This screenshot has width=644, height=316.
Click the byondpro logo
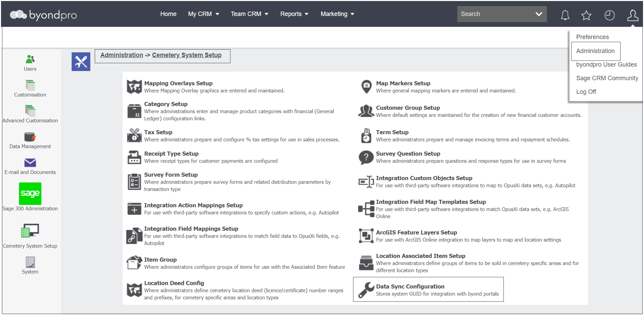tap(43, 15)
